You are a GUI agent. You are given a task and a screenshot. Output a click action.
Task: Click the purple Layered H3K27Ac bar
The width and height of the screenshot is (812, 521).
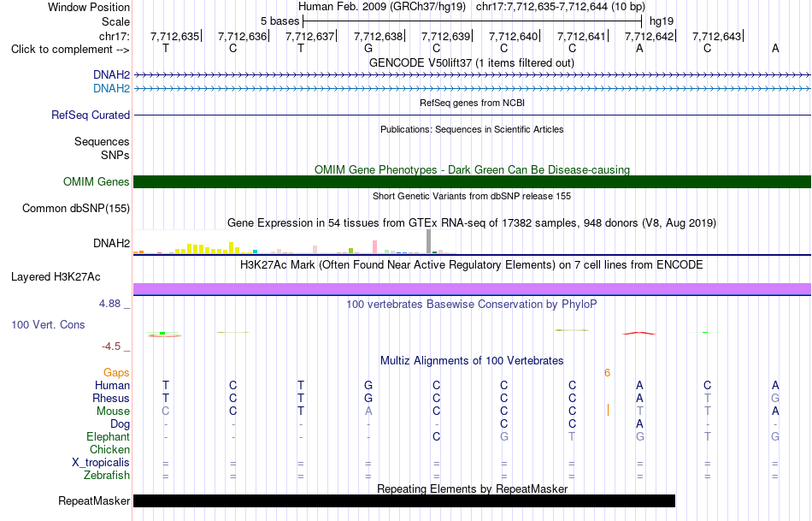tap(472, 289)
